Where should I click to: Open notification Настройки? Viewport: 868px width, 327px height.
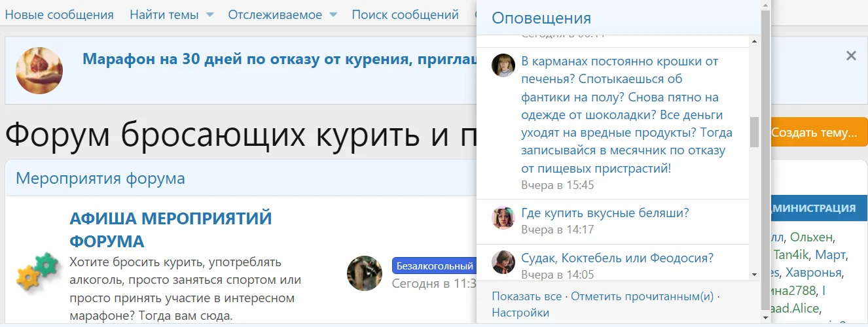pos(520,313)
